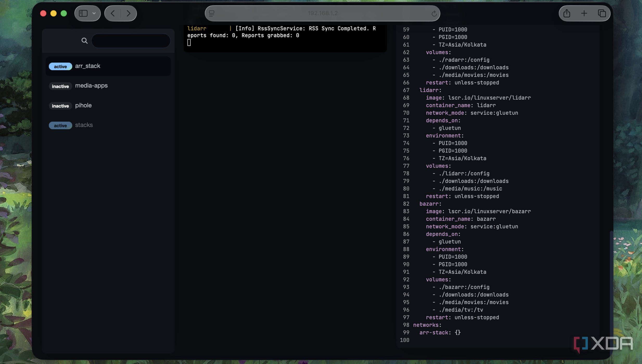Select the stacks entry in the list
Image resolution: width=642 pixels, height=364 pixels.
coord(108,125)
